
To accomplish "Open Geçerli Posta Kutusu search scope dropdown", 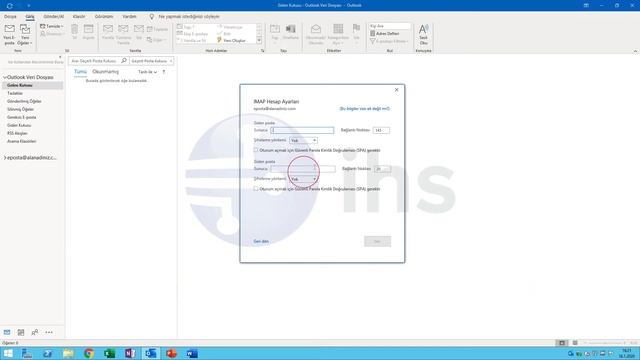I will click(152, 61).
